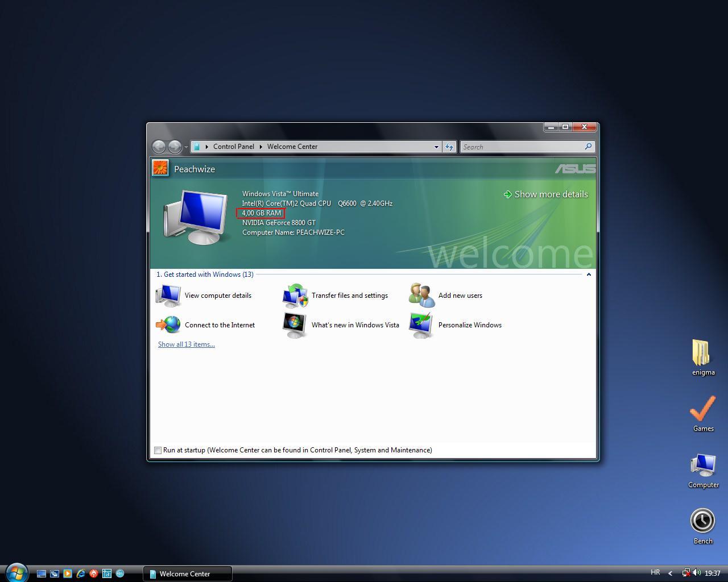
Task: Select the Bench clock desktop icon
Action: pyautogui.click(x=703, y=526)
